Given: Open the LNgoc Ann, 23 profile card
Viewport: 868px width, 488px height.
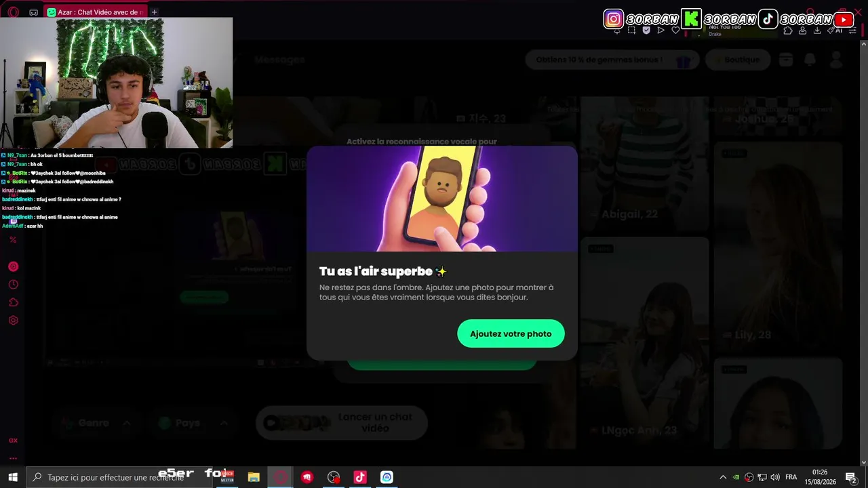Looking at the screenshot, I should (x=644, y=342).
